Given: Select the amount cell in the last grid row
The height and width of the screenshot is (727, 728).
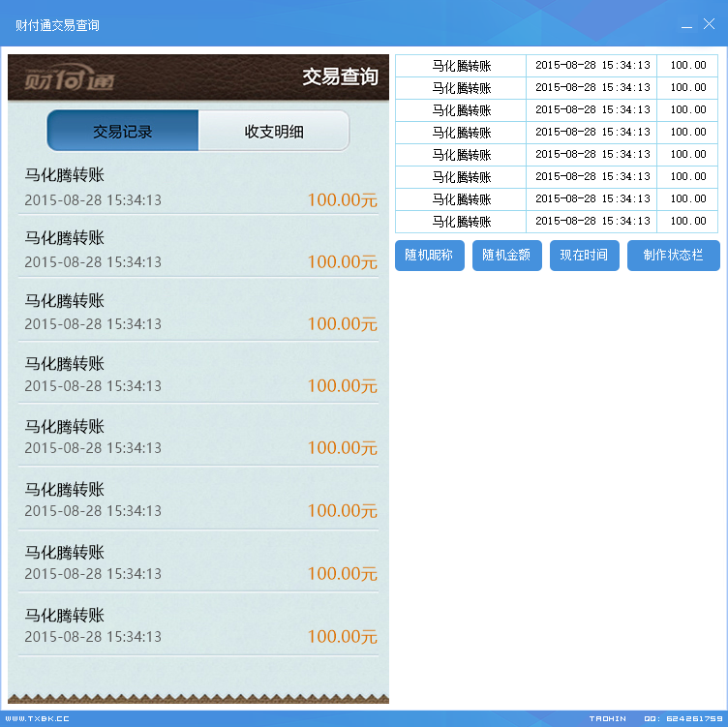Looking at the screenshot, I should 687,222.
